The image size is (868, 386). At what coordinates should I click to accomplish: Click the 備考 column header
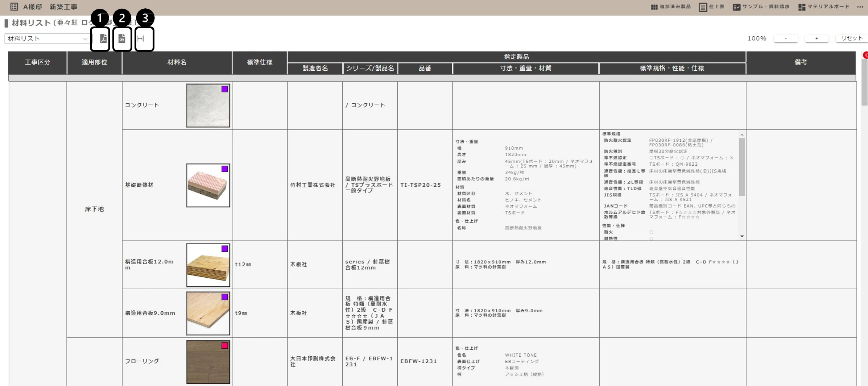click(x=801, y=62)
